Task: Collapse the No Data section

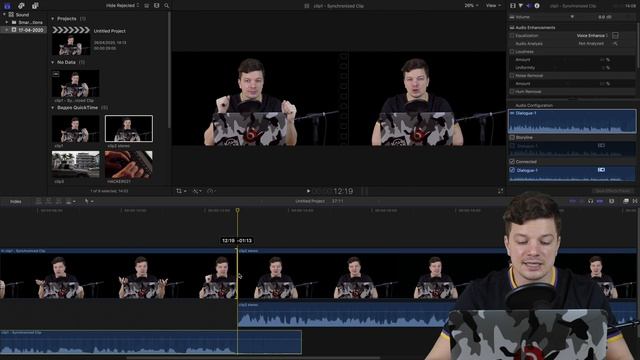Action: point(53,62)
